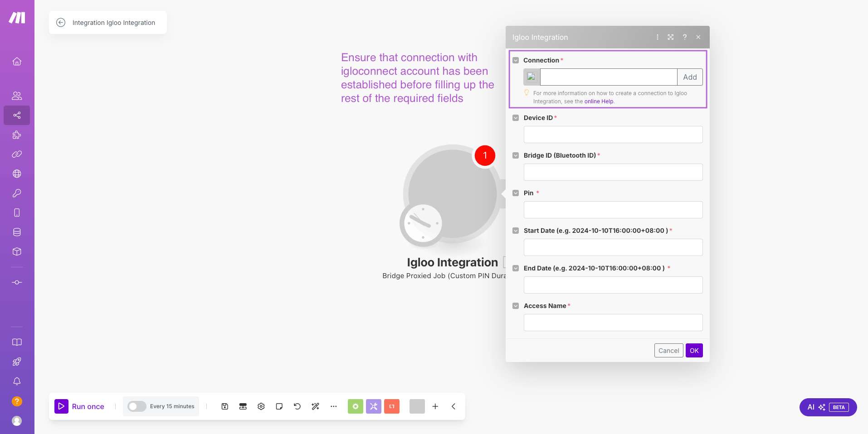This screenshot has width=868, height=434.
Task: Click the Add connection button
Action: pyautogui.click(x=690, y=77)
